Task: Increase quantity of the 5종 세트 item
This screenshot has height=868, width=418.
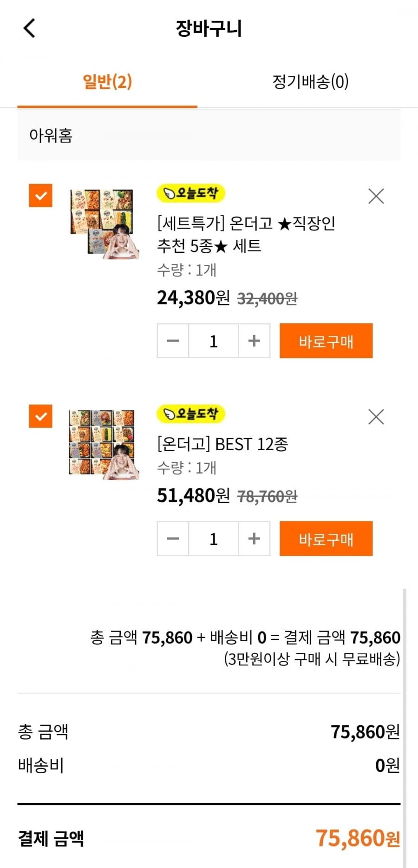Action: 254,341
